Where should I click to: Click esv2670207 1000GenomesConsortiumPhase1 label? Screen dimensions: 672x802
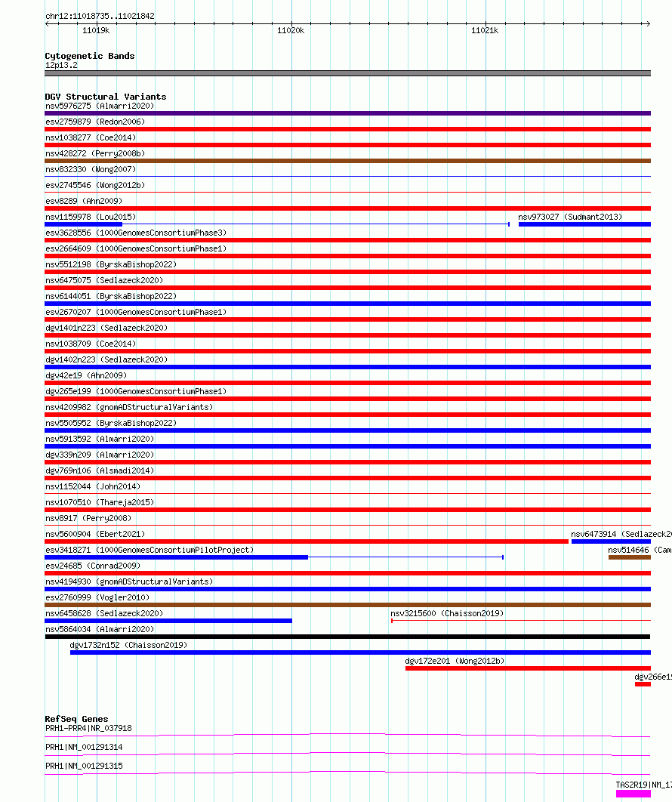click(136, 312)
